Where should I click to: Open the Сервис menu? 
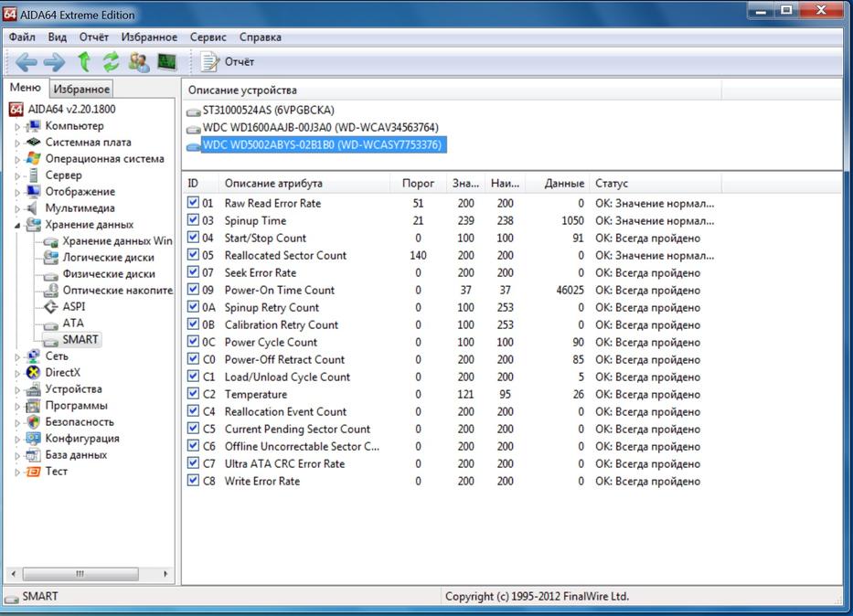(208, 37)
